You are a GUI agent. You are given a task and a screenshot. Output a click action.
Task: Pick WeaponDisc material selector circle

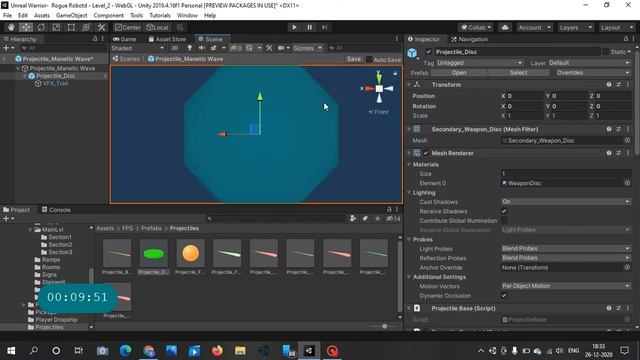tap(627, 183)
